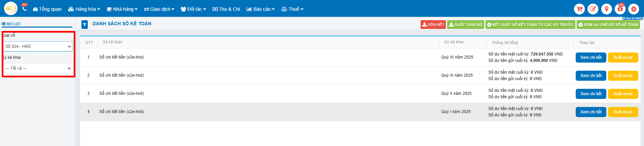The image size is (644, 146).
Task: Open the 24/7 phone support icon
Action: pyautogui.click(x=24, y=9)
